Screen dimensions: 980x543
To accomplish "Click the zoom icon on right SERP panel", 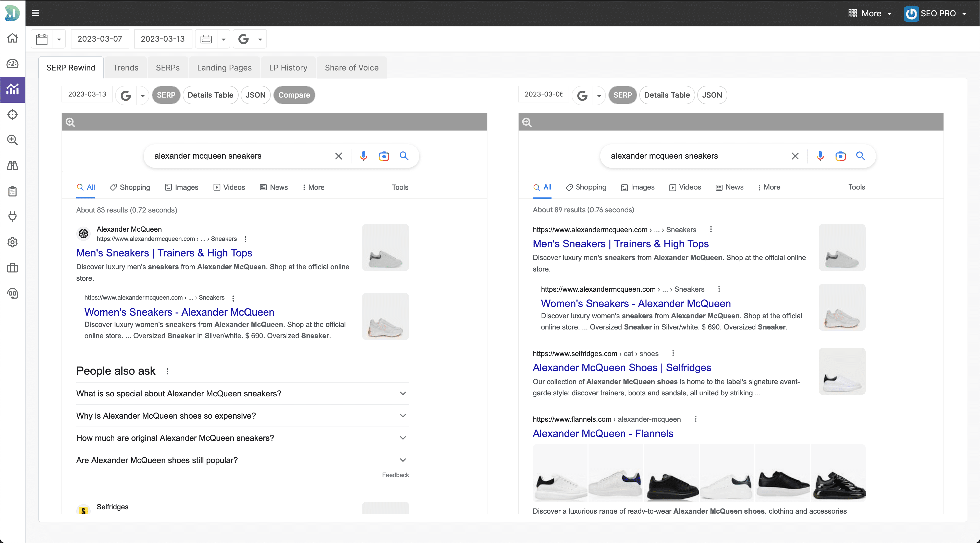I will [x=527, y=122].
